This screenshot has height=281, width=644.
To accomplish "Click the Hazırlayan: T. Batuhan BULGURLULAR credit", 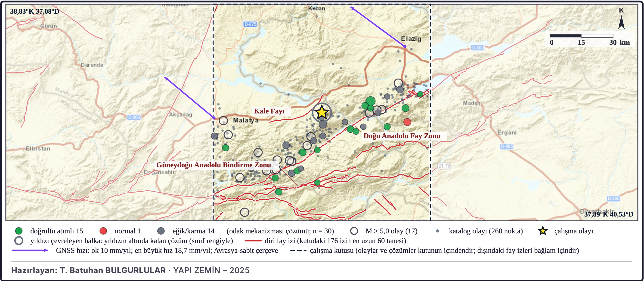I will [89, 270].
